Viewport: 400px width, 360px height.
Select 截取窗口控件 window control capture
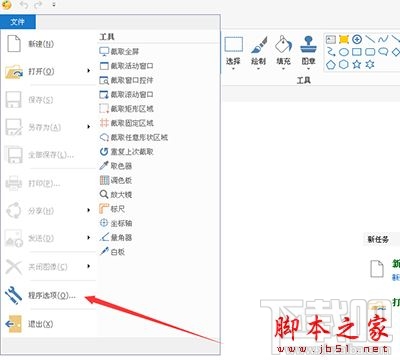pos(127,80)
